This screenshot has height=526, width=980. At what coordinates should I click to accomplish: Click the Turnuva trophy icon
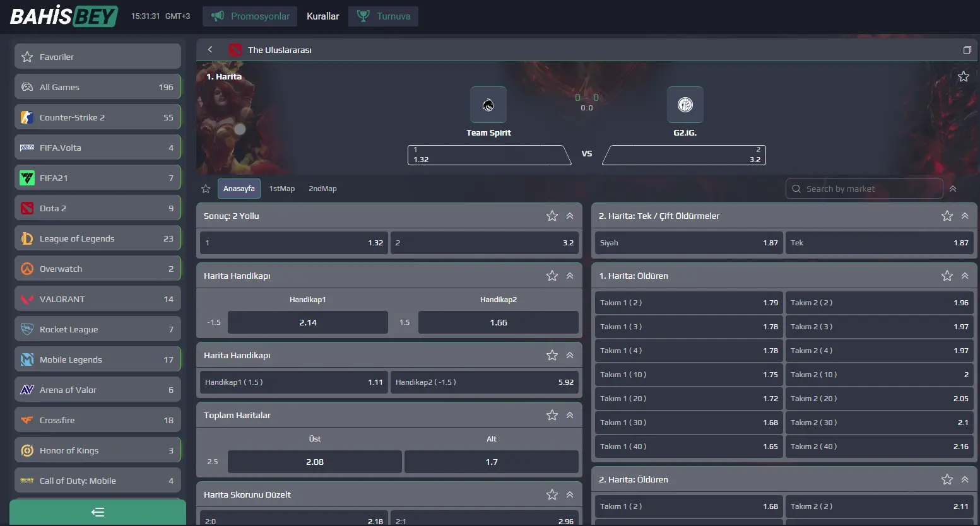point(363,16)
